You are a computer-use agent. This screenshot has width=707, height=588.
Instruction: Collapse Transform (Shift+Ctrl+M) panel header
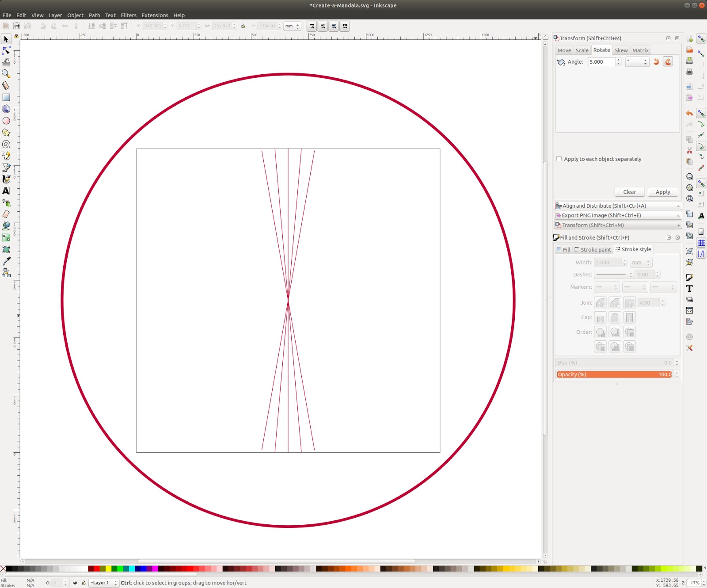pyautogui.click(x=617, y=225)
